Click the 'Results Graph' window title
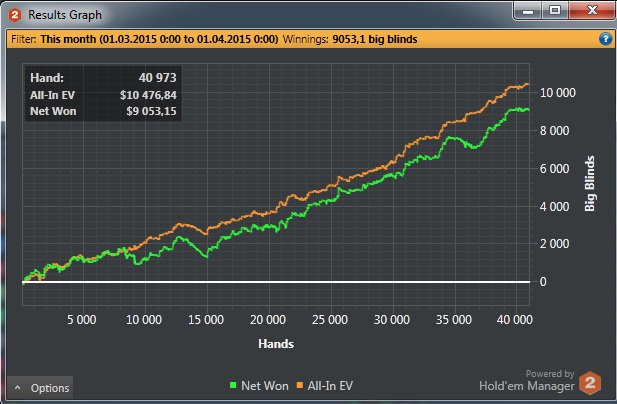Viewport: 617px width, 404px height. coord(65,15)
